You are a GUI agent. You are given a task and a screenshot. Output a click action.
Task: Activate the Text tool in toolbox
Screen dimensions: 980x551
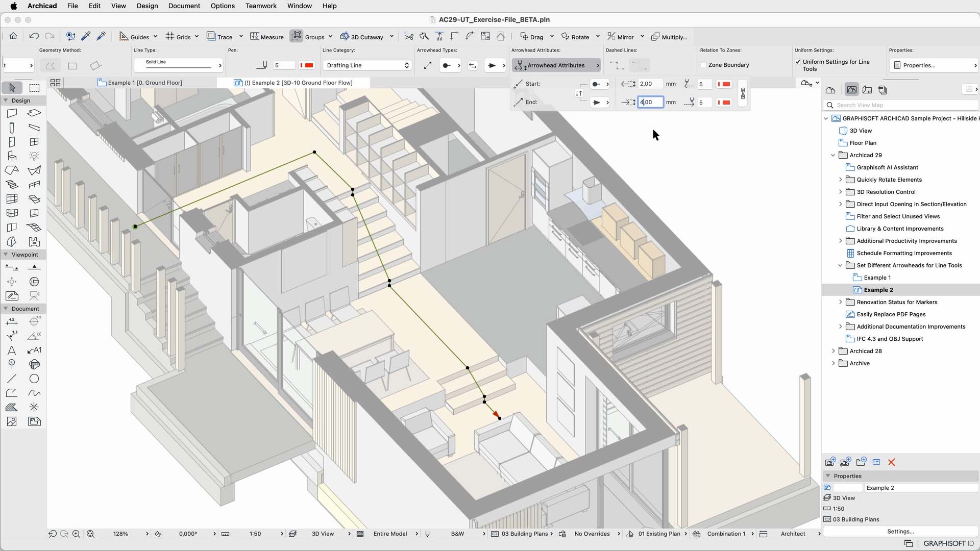[12, 350]
